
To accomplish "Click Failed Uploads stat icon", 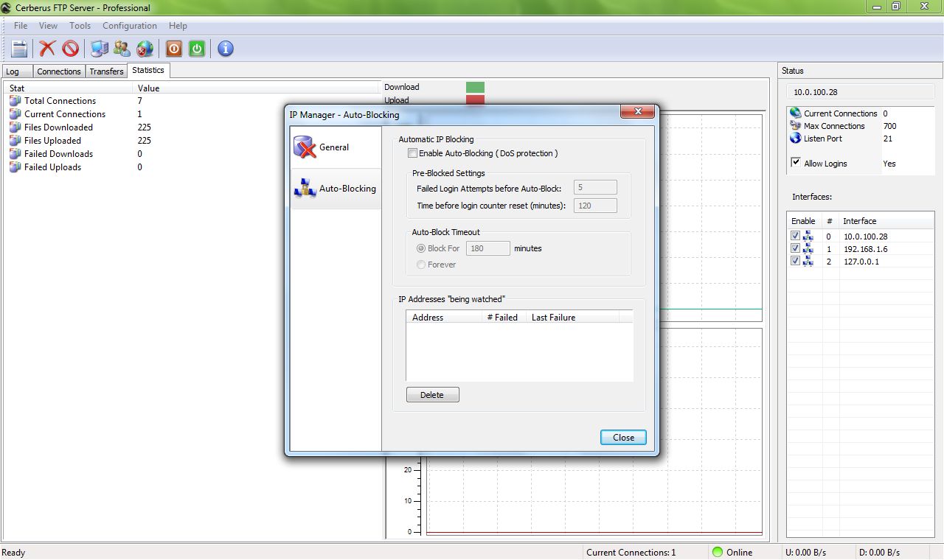I will point(15,167).
